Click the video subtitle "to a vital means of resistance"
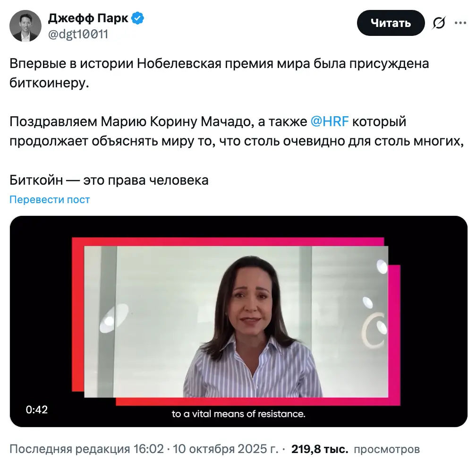The width and height of the screenshot is (476, 462). (238, 414)
